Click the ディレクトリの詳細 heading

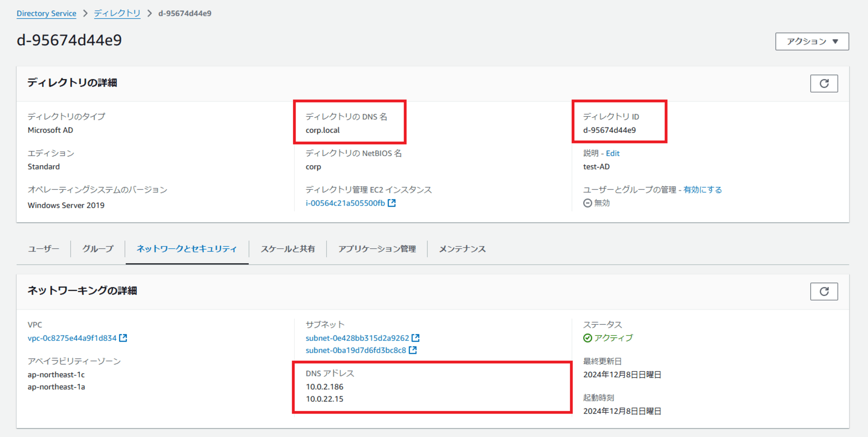click(x=72, y=82)
